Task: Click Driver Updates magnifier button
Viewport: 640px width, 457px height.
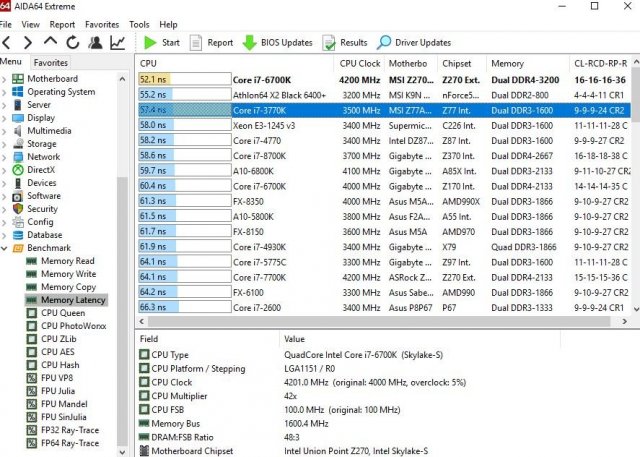Action: [x=413, y=43]
